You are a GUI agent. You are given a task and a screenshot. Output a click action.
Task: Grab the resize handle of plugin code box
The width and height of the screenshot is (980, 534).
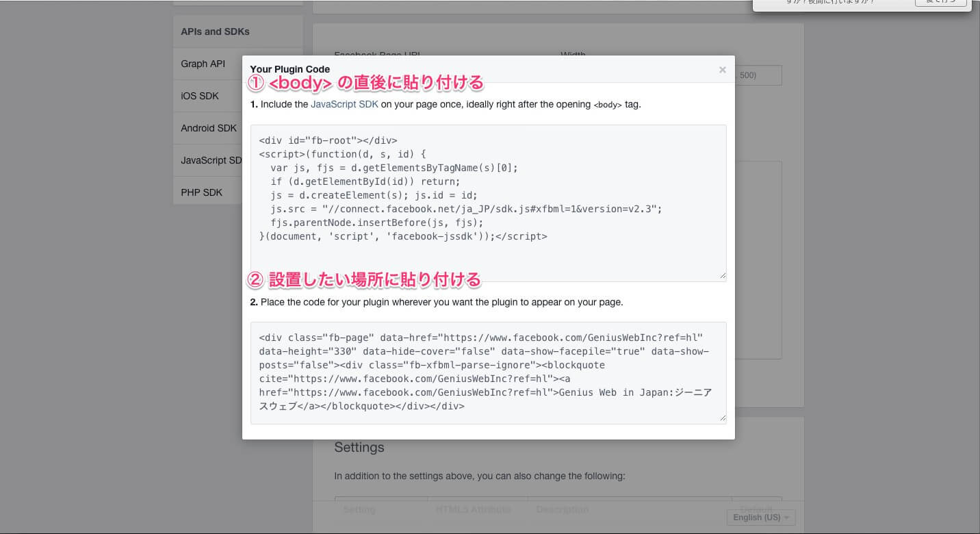click(722, 419)
